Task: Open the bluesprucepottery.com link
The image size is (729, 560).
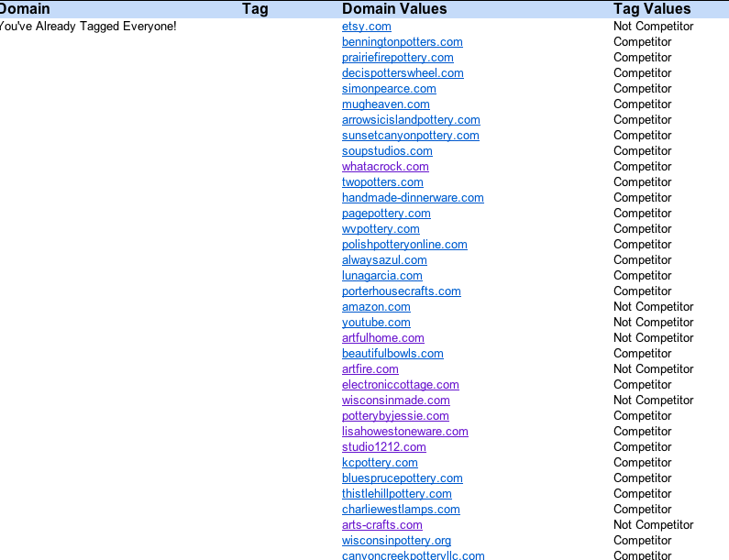Action: click(402, 478)
